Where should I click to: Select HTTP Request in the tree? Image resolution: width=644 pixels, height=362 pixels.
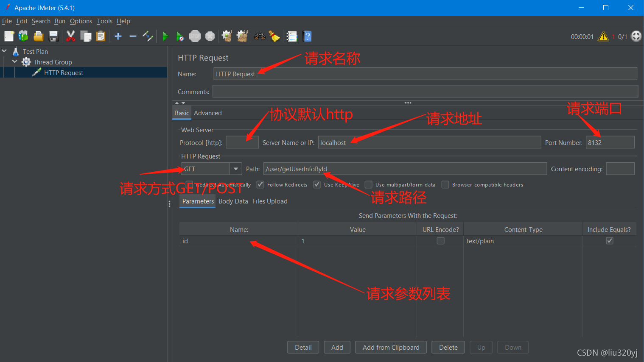pos(64,73)
